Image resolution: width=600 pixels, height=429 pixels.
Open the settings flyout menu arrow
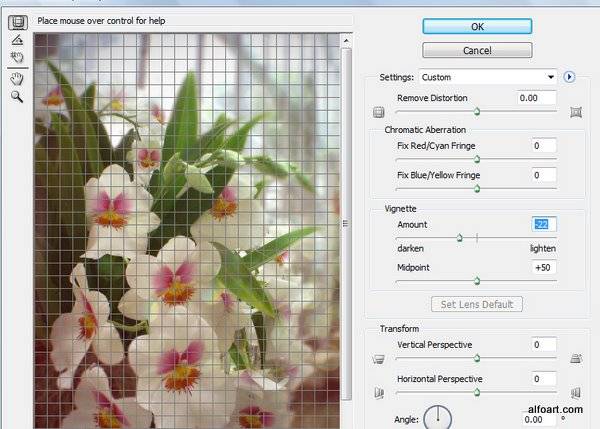tap(569, 77)
